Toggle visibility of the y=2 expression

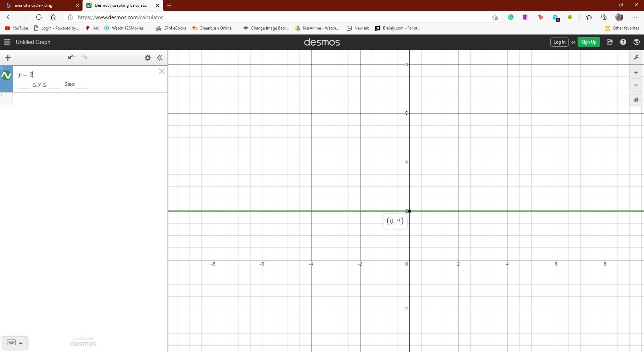[x=6, y=75]
